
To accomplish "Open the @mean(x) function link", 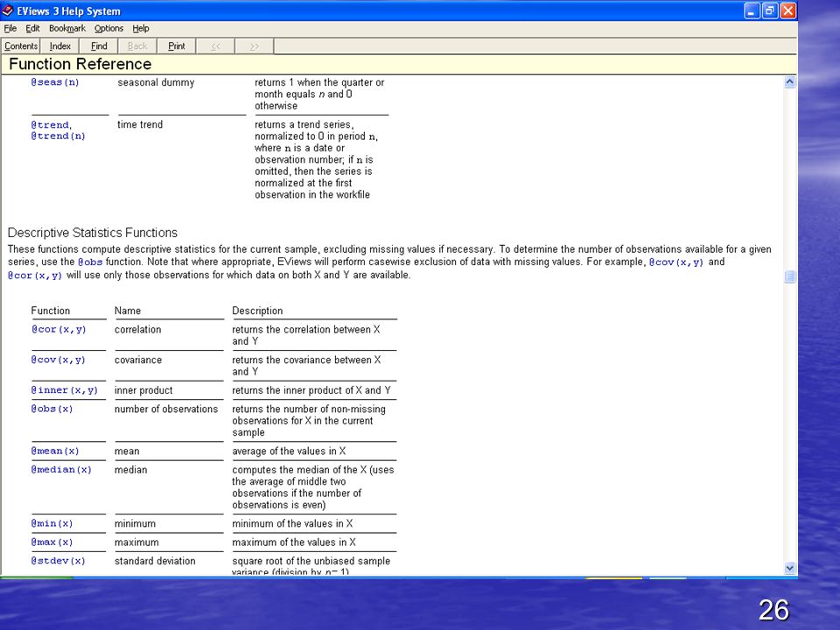I will [x=55, y=451].
